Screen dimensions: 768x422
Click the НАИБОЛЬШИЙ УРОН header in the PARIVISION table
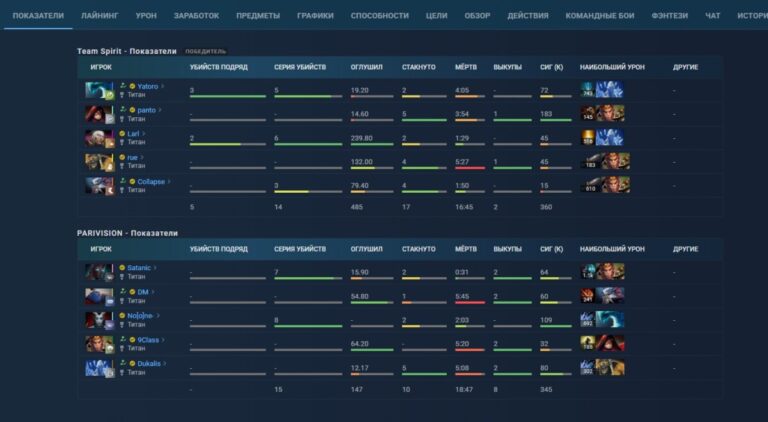tap(612, 249)
